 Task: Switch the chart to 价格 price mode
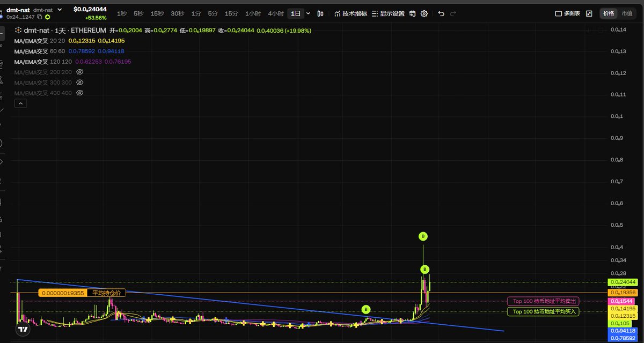tap(608, 13)
